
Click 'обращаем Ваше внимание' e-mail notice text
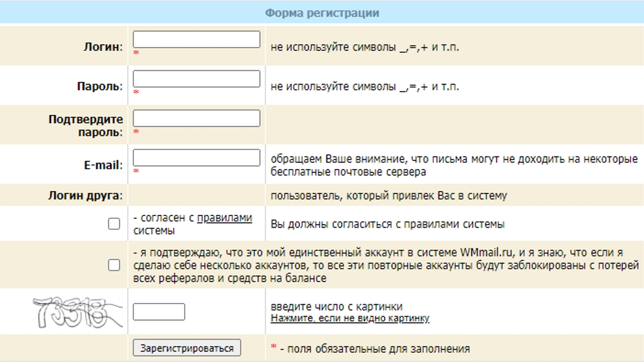(454, 165)
